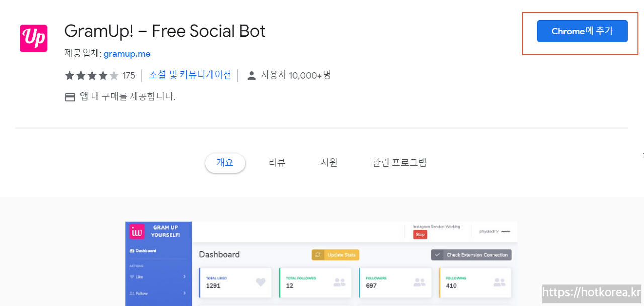Viewport: 644px width, 306px height.
Task: Click the 사용자 10,000+명 text
Action: (x=295, y=75)
